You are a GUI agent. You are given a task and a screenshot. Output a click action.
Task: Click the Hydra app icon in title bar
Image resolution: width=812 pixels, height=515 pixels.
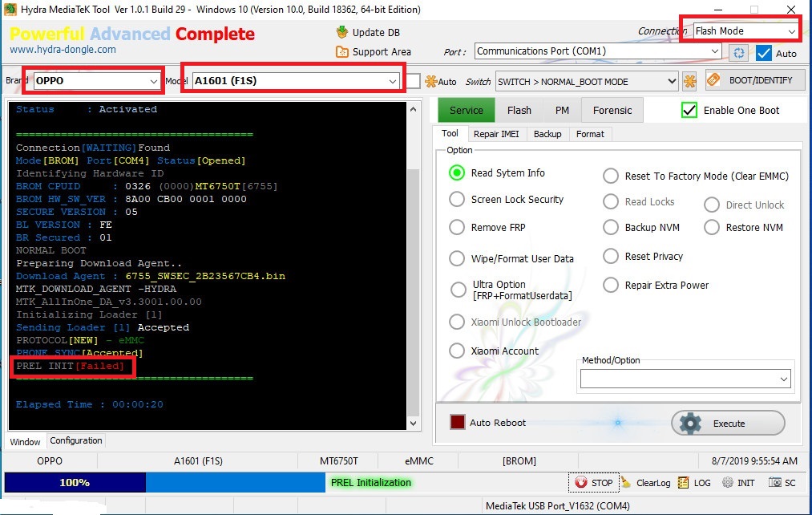pyautogui.click(x=10, y=9)
